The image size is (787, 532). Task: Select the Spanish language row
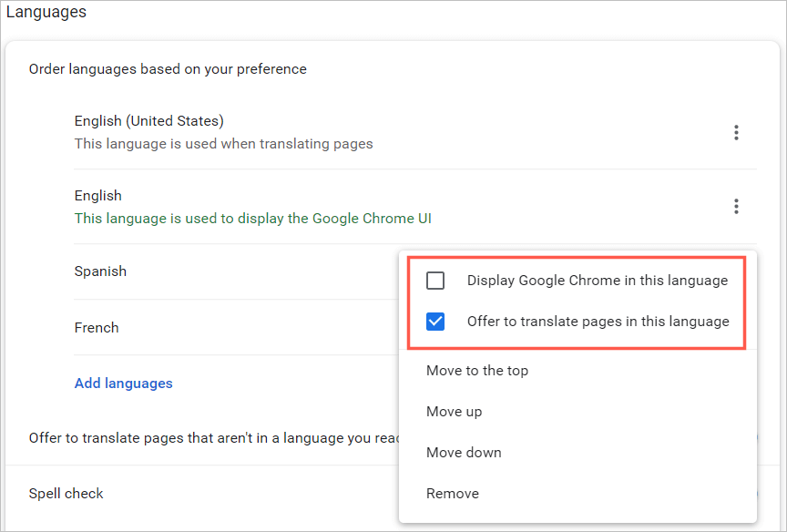100,271
